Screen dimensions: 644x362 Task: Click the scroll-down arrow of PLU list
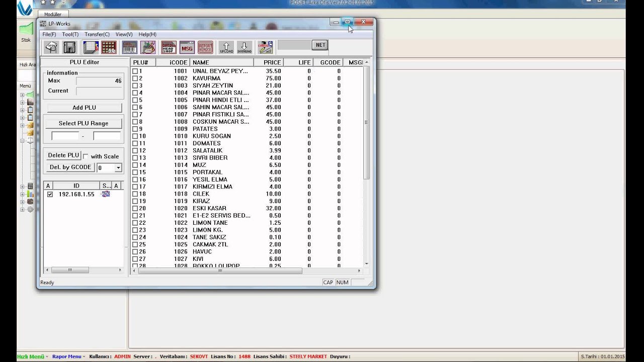366,263
